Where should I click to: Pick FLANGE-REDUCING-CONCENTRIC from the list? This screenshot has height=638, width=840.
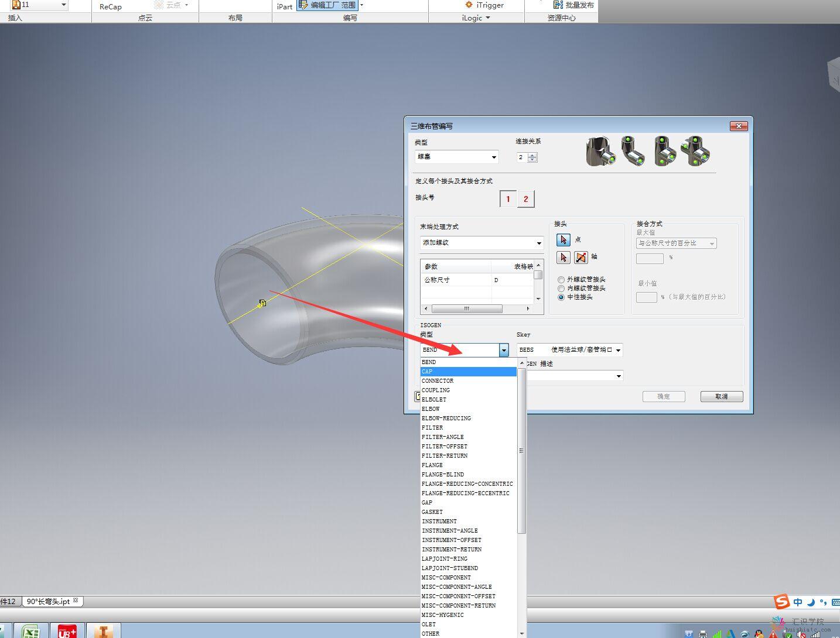click(469, 484)
